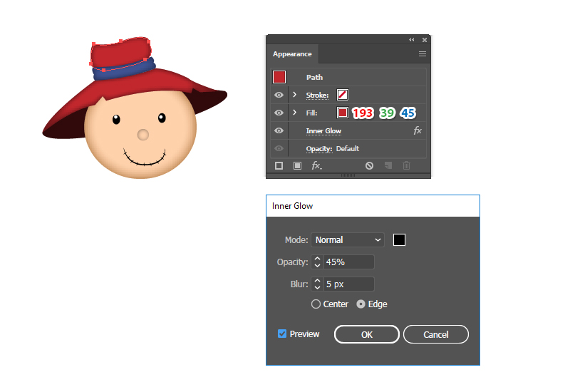Image resolution: width=570 pixels, height=392 pixels.
Task: Click fx icon on the Inner Glow row
Action: pyautogui.click(x=418, y=131)
